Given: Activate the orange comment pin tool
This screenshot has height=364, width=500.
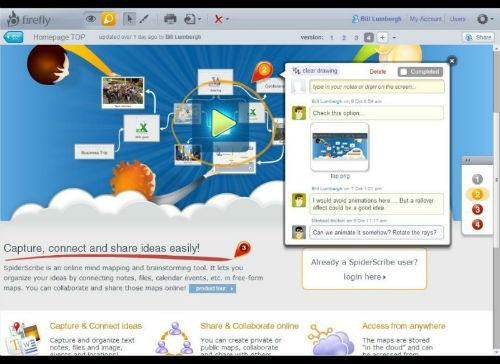Looking at the screenshot, I should tap(108, 19).
